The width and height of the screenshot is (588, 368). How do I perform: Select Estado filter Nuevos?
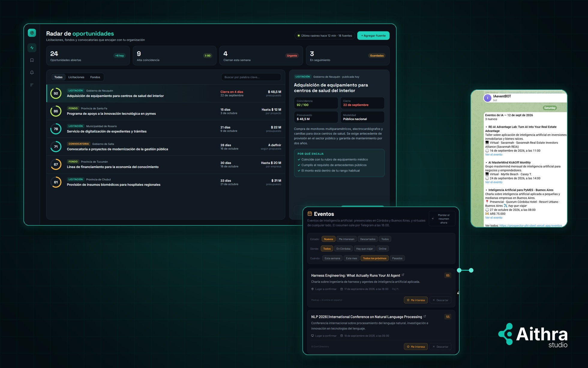[x=328, y=239]
